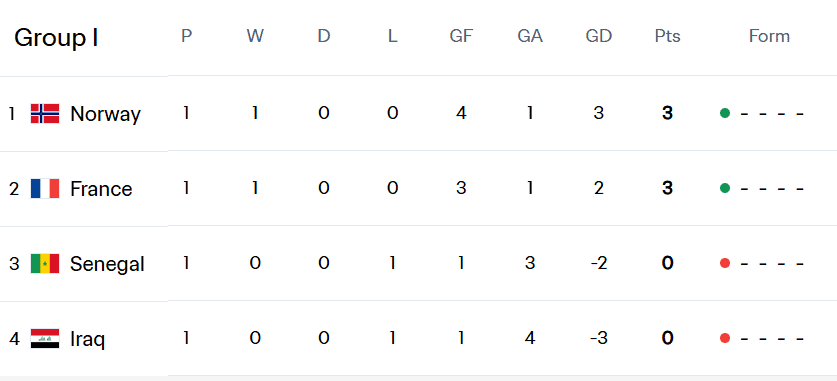Click Iraq's goal difference of -3
The width and height of the screenshot is (837, 381).
coord(598,338)
